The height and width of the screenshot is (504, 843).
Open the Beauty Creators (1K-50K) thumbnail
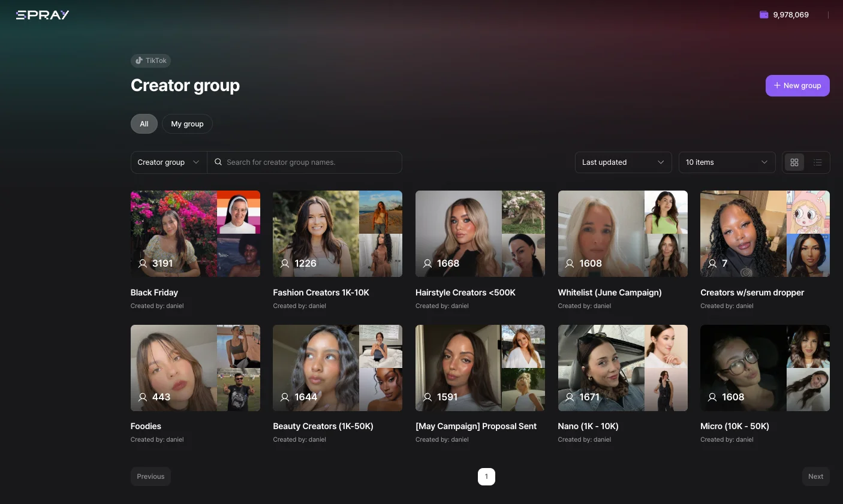coord(338,368)
